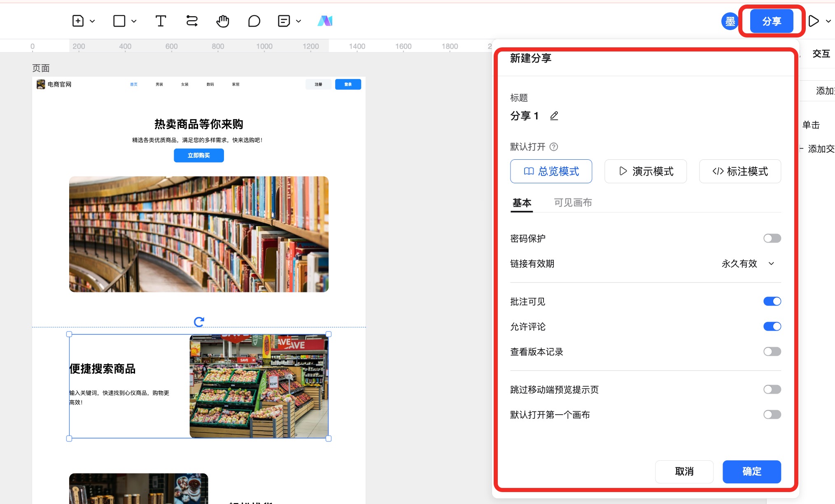Edit the share title pencil icon
Viewport: 835px width, 504px height.
point(554,116)
